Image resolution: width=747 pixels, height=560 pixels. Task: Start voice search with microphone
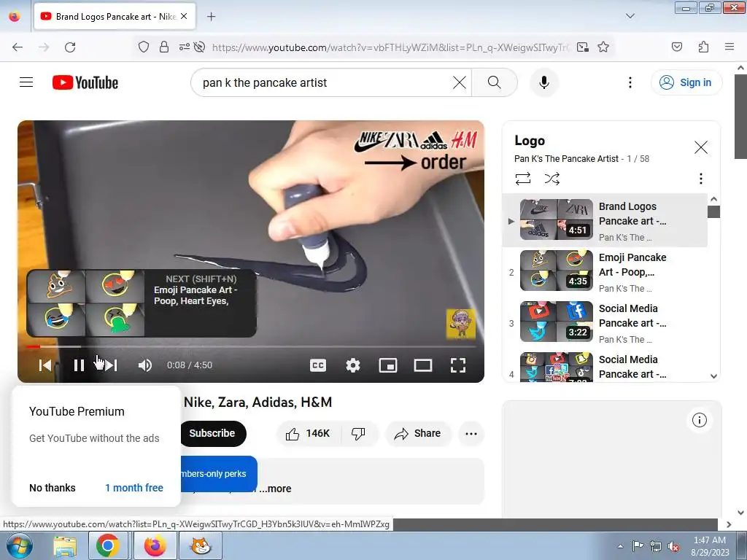tap(544, 82)
